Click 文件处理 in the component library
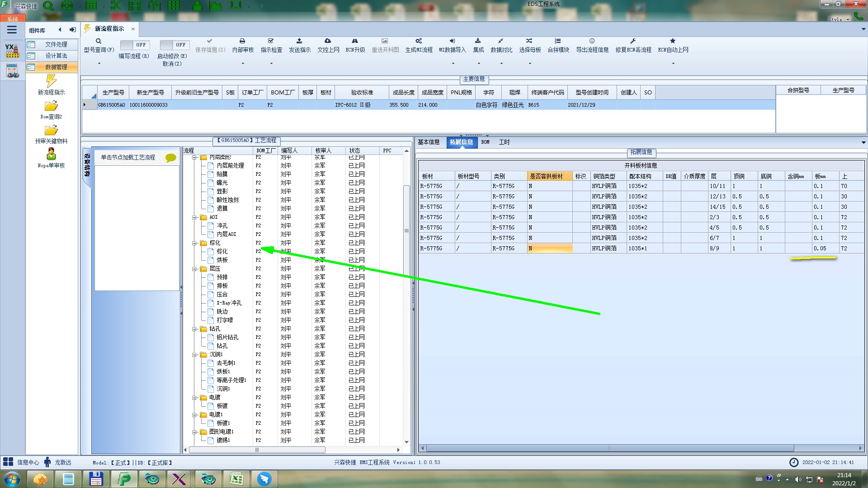The image size is (868, 488). [x=56, y=44]
